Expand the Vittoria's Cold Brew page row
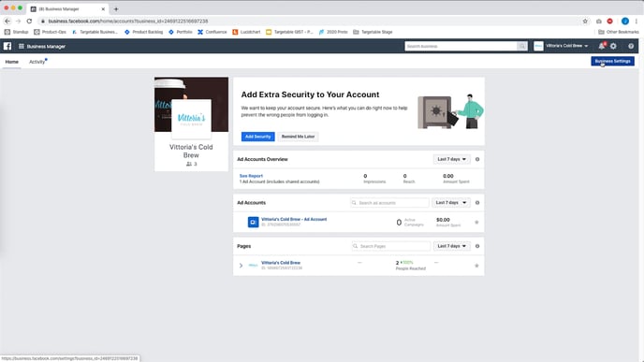644x362 pixels. tap(241, 266)
